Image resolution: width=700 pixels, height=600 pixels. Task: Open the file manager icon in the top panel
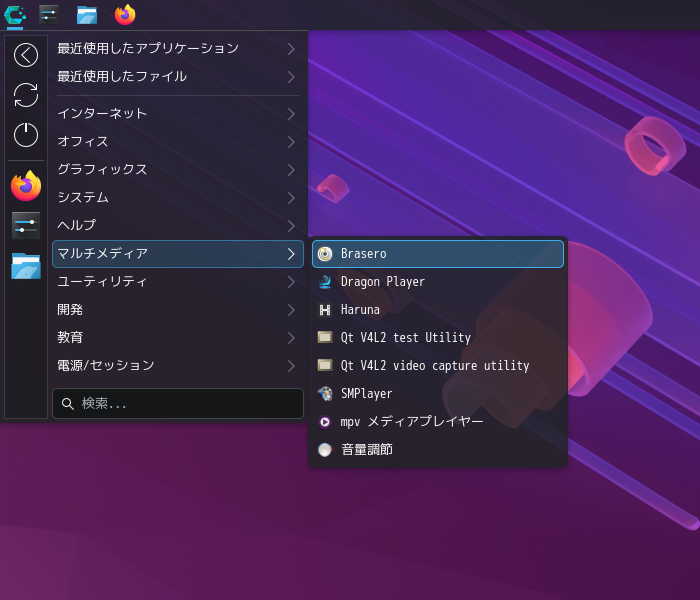click(87, 15)
